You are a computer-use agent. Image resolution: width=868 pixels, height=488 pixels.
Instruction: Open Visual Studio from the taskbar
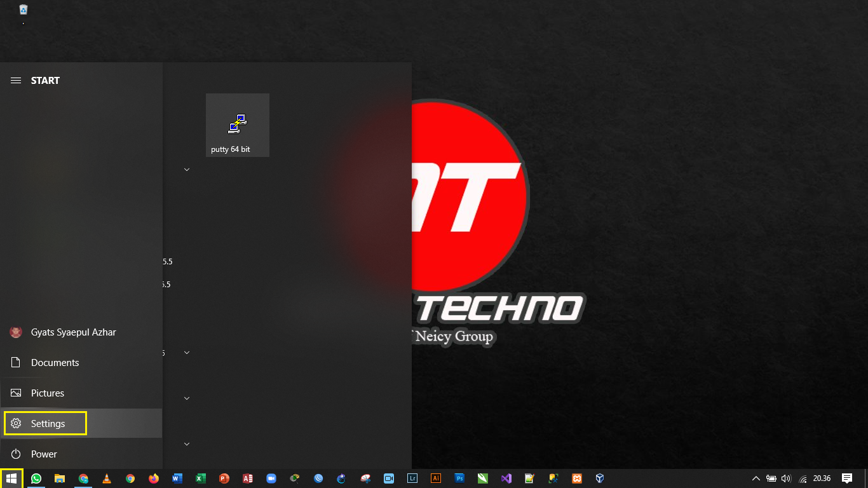click(506, 478)
